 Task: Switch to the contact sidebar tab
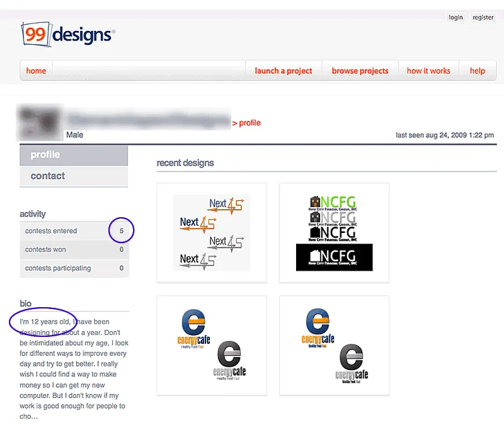(74, 176)
